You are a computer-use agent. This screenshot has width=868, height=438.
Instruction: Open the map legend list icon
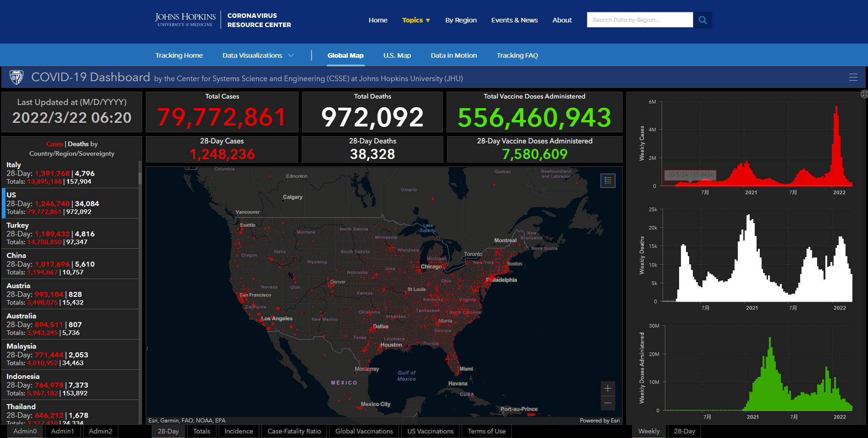608,181
